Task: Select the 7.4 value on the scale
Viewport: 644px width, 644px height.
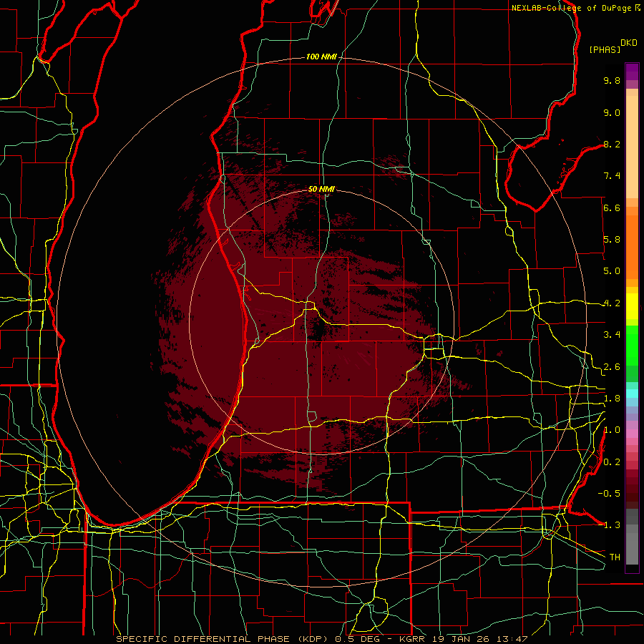Action: pos(612,176)
